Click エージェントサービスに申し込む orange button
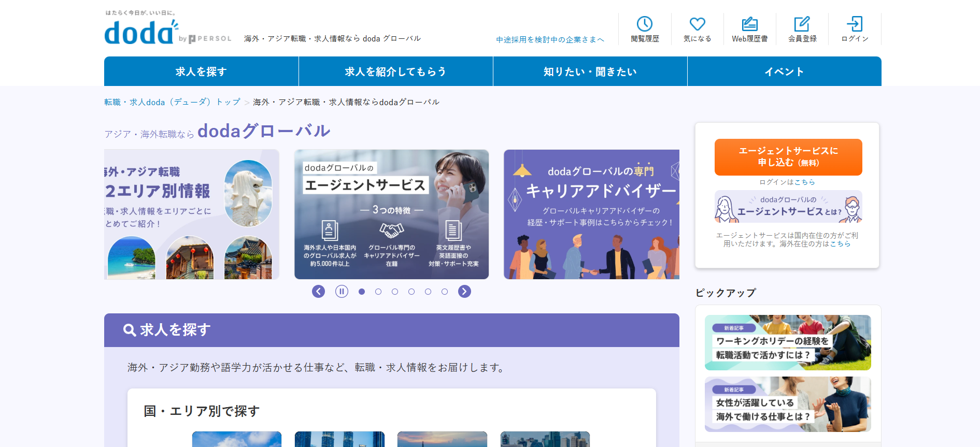Screen dimensions: 980x447 coord(788,157)
